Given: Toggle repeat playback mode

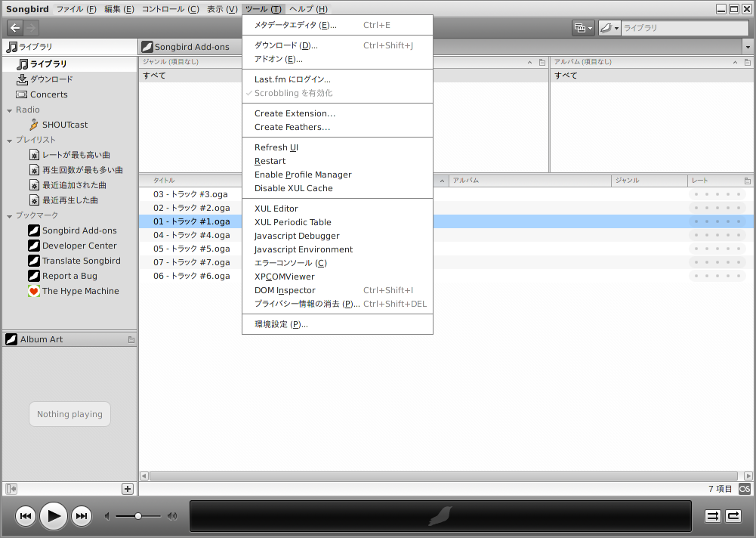Looking at the screenshot, I should pos(733,516).
